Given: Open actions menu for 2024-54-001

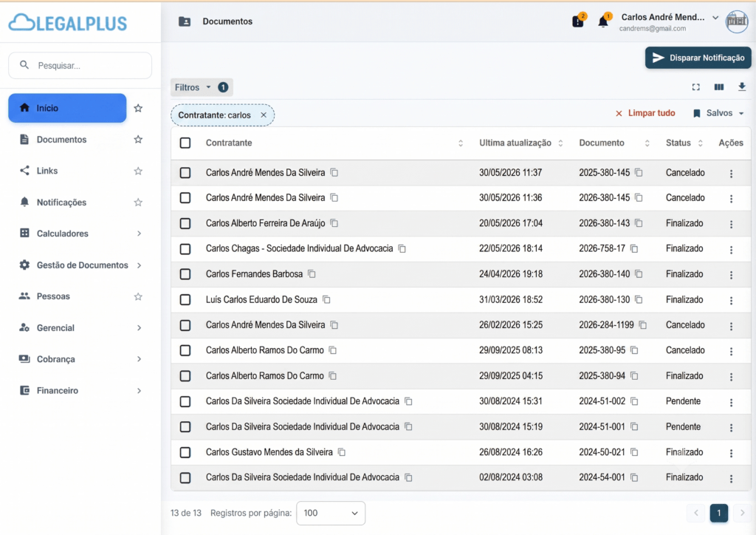Looking at the screenshot, I should 731,479.
